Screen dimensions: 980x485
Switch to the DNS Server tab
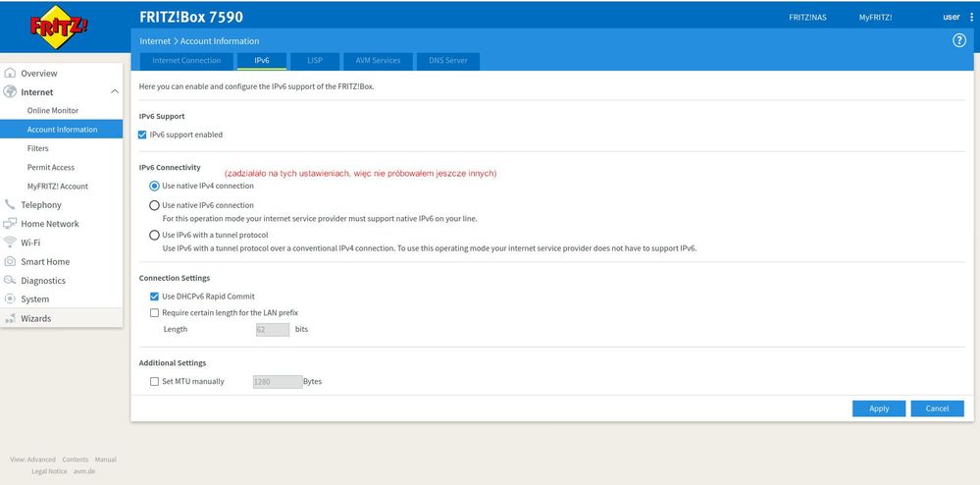tap(448, 61)
